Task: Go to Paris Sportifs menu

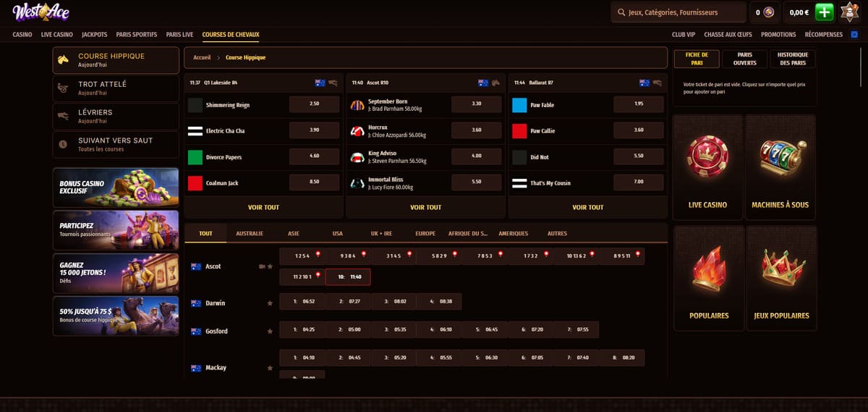Action: (x=137, y=34)
